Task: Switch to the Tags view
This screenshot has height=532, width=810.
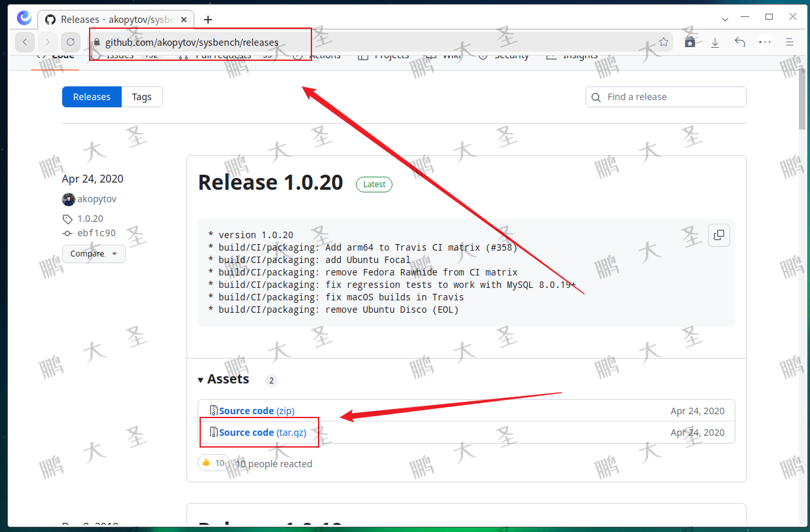Action: pos(141,97)
